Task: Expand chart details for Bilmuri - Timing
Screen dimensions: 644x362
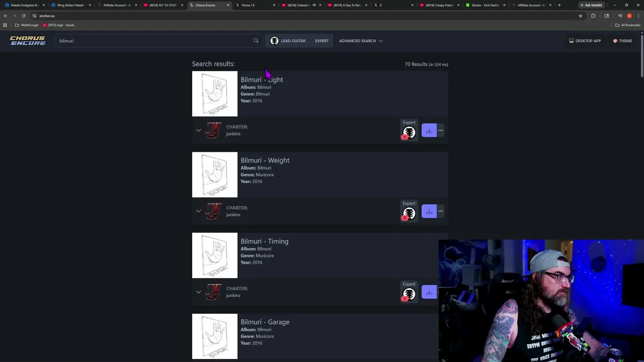Action: pyautogui.click(x=198, y=292)
